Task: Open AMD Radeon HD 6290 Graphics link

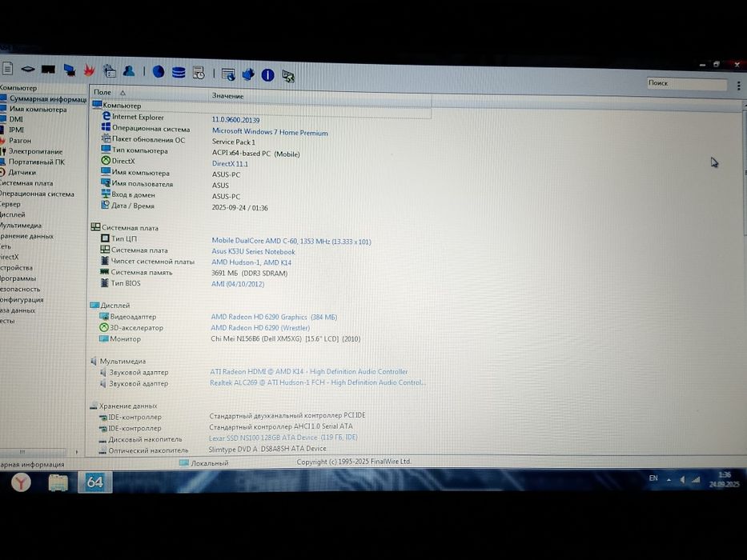Action: click(274, 317)
